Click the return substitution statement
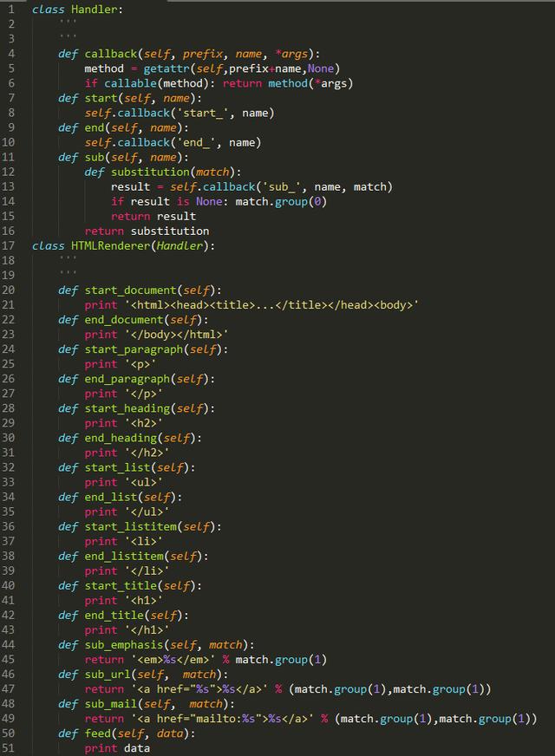 click(147, 231)
